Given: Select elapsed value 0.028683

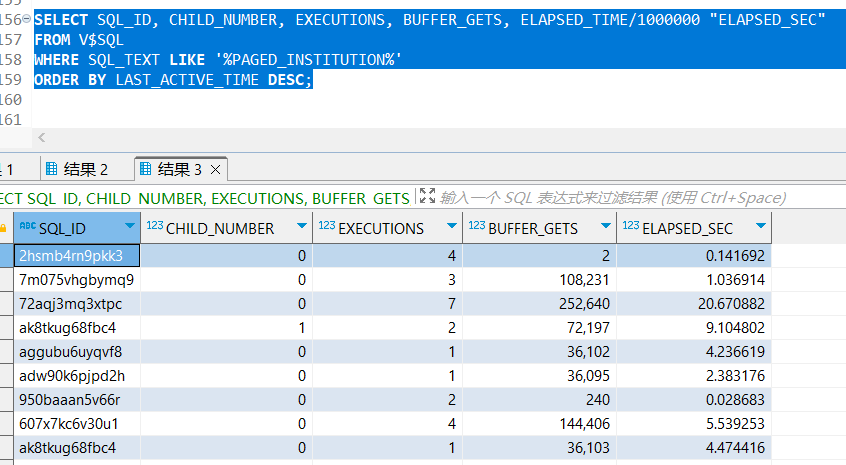Looking at the screenshot, I should point(694,400).
